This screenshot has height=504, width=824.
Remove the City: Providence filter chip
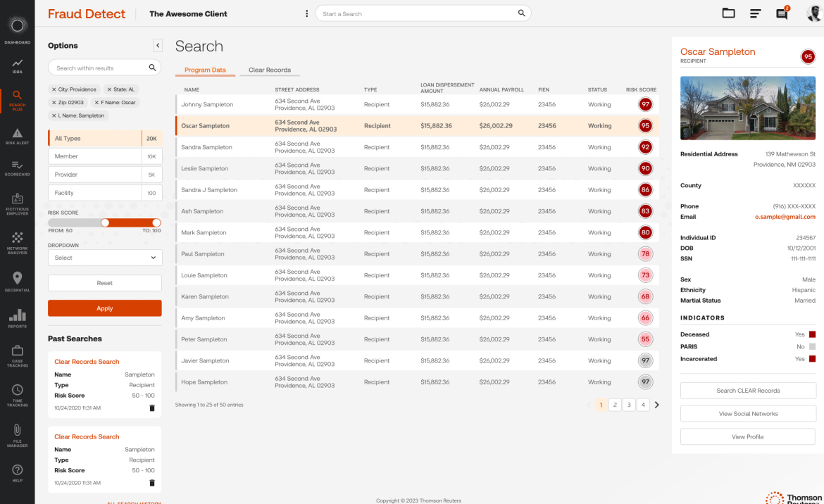point(54,89)
